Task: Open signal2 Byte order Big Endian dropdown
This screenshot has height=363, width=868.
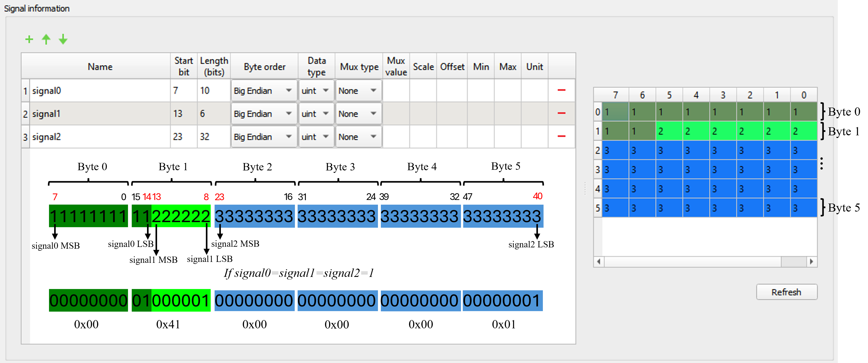Action: (264, 137)
